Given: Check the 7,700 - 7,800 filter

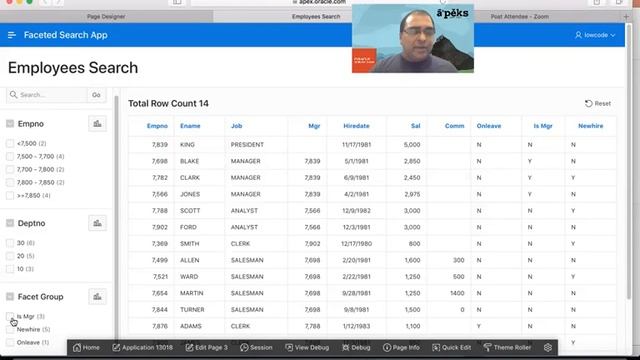Looking at the screenshot, I should click(10, 170).
